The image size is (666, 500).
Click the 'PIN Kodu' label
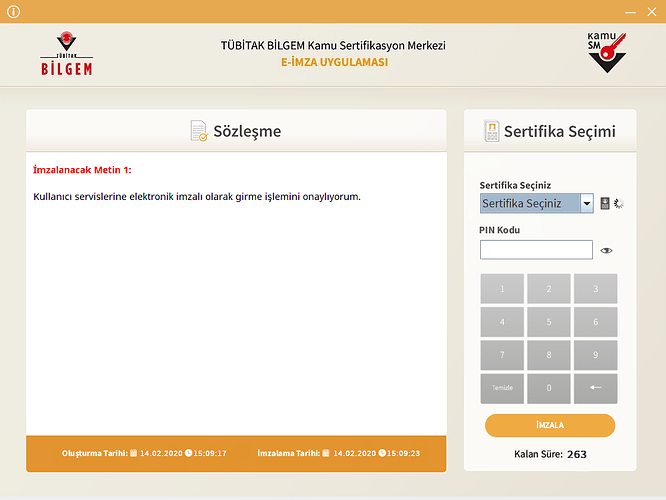point(500,230)
